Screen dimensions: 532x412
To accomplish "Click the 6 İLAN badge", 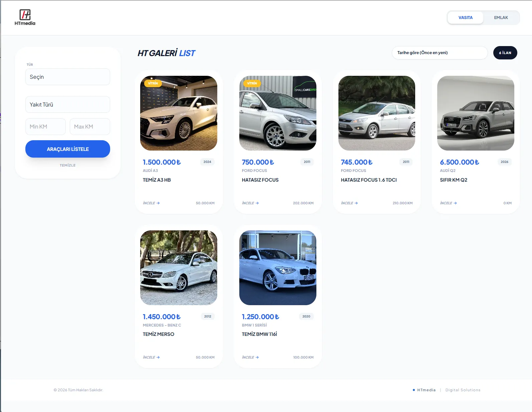I will [505, 53].
